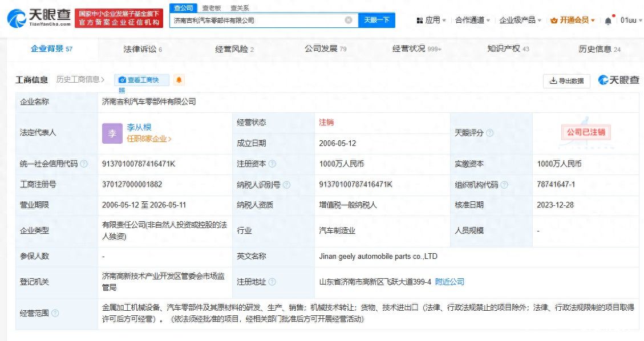Select credit code 91370100787416471K text
Viewport: 644px width, 341px height.
[x=139, y=164]
